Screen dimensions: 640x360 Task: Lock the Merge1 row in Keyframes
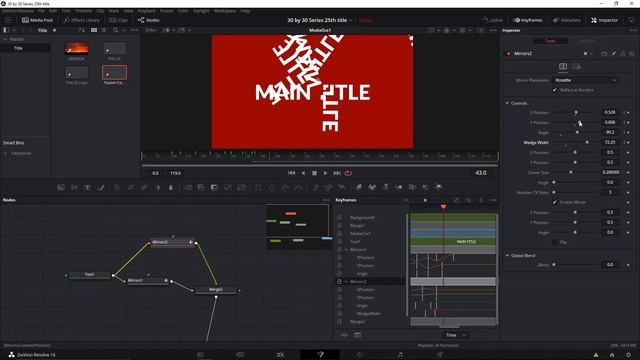click(339, 226)
